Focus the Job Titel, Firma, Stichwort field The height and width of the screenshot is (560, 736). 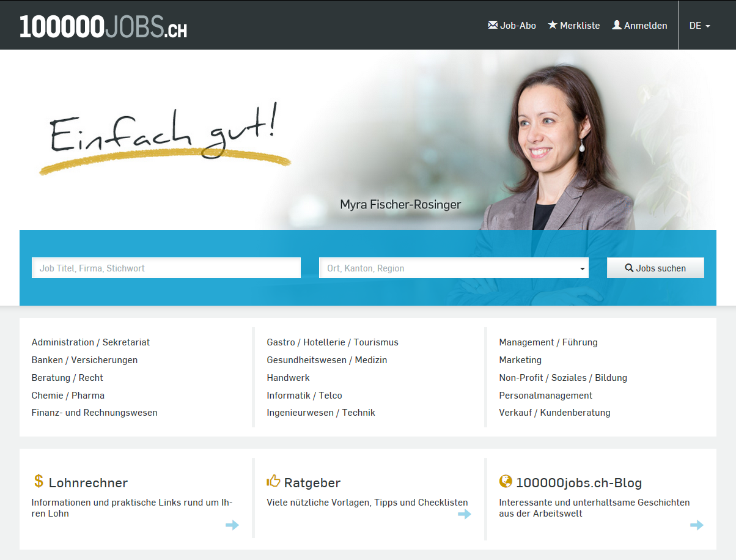[166, 268]
